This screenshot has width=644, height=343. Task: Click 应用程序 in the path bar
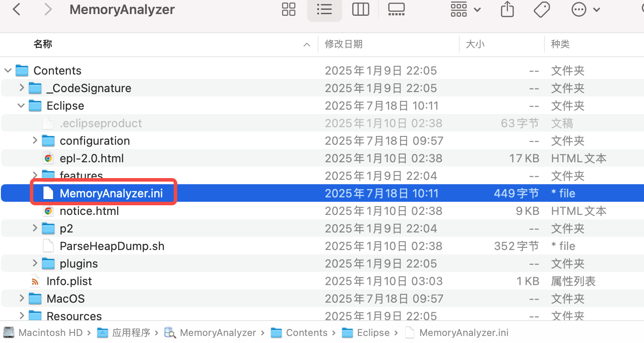(124, 333)
